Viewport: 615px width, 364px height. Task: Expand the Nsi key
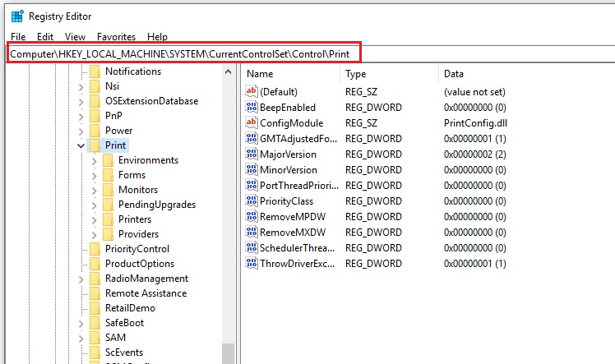pos(81,87)
